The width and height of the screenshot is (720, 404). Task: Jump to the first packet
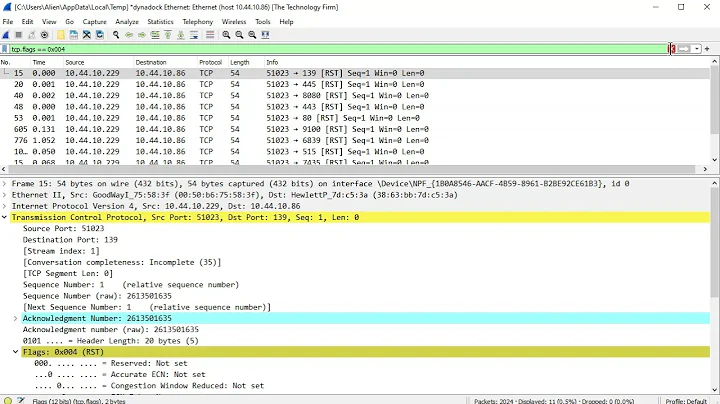[168, 35]
